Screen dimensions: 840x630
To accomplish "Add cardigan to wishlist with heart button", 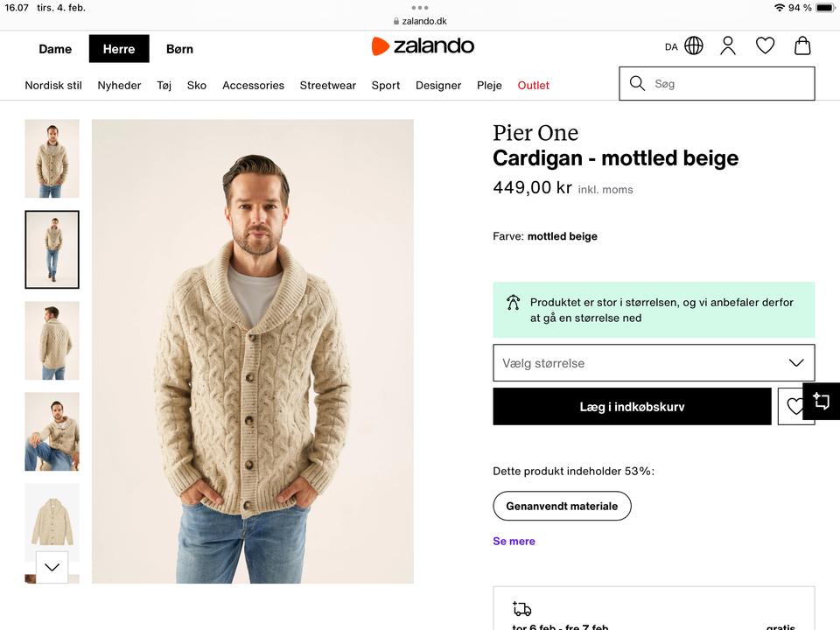I will (x=794, y=407).
